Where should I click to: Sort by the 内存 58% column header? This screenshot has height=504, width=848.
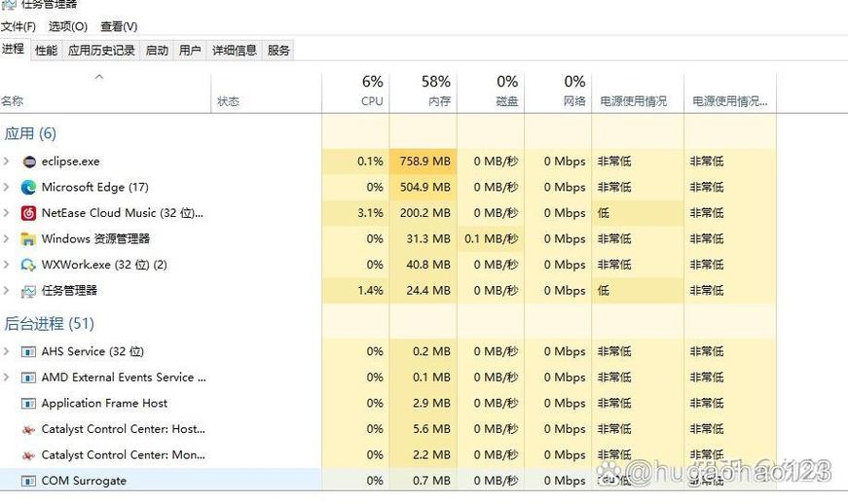pos(424,92)
